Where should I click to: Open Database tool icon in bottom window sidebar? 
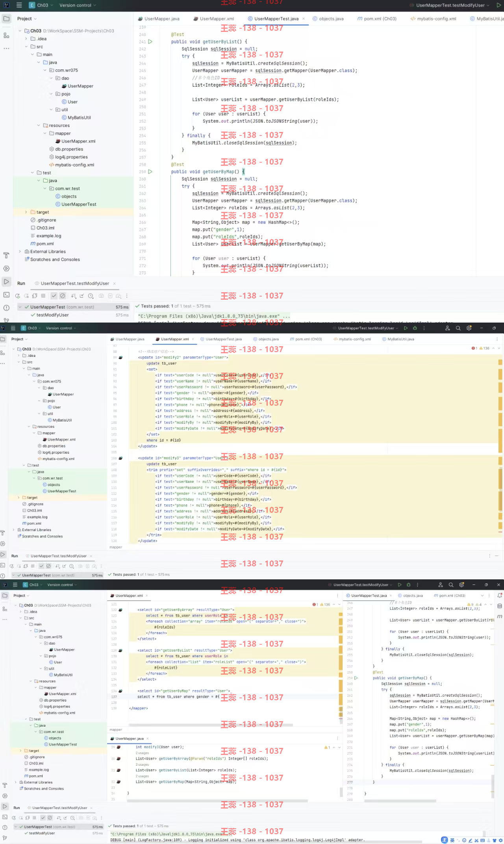coord(499,606)
